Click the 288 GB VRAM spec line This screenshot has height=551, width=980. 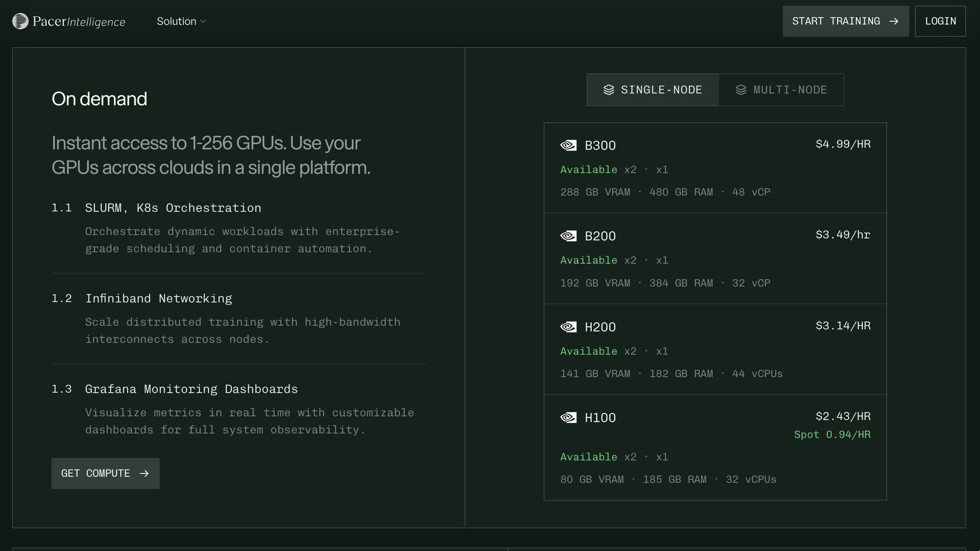click(x=666, y=192)
